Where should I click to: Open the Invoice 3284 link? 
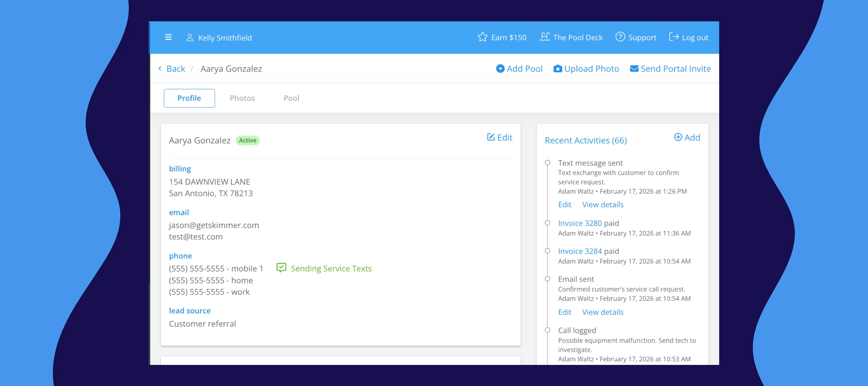580,251
